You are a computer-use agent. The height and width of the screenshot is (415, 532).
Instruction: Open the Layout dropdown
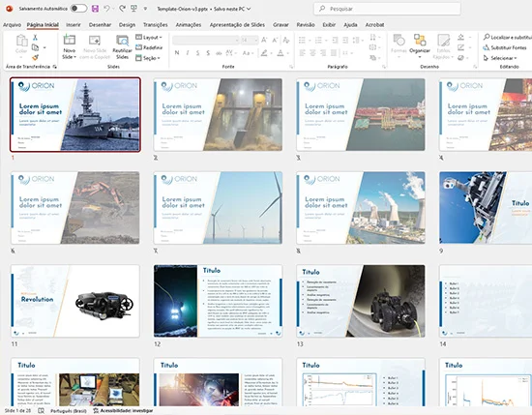pos(149,38)
